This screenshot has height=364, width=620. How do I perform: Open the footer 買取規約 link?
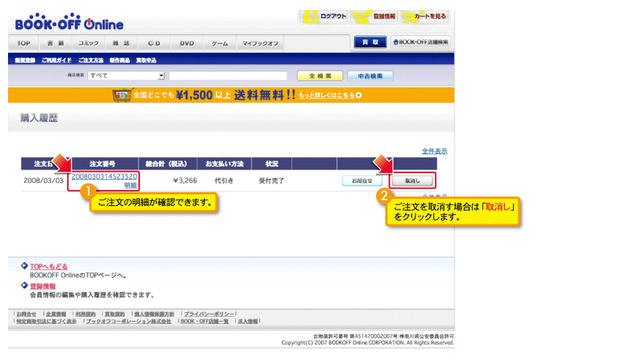[114, 314]
